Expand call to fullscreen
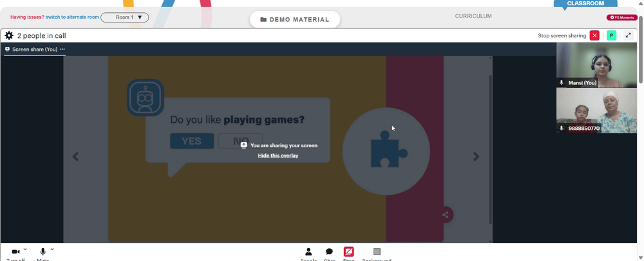644x261 pixels. [x=628, y=35]
